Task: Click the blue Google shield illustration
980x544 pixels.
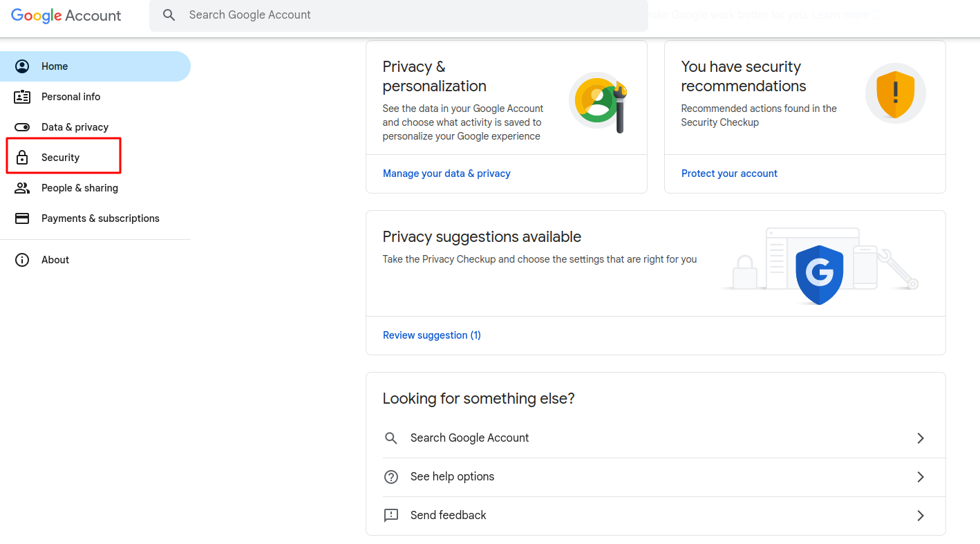Action: click(819, 274)
